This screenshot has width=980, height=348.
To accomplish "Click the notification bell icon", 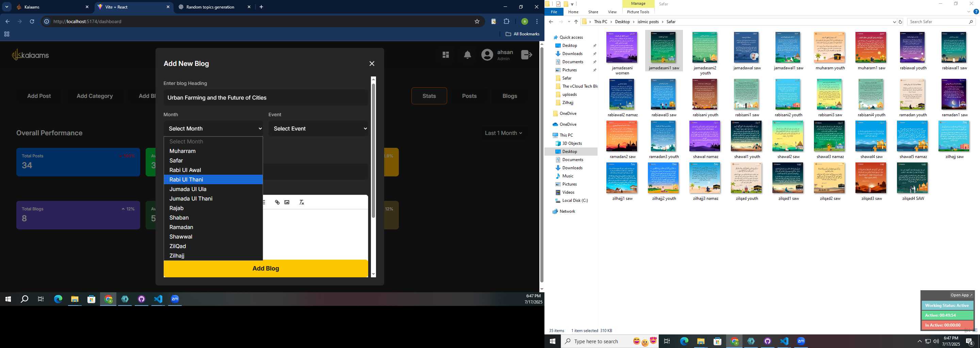I will (x=467, y=55).
